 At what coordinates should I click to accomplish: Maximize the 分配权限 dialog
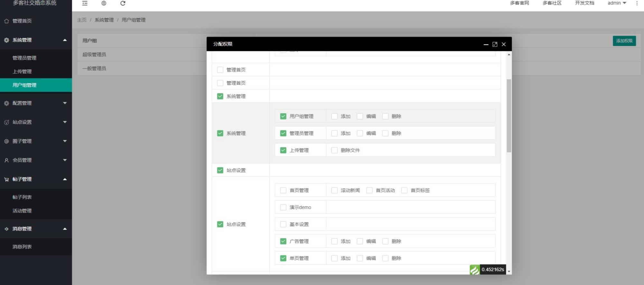click(495, 44)
